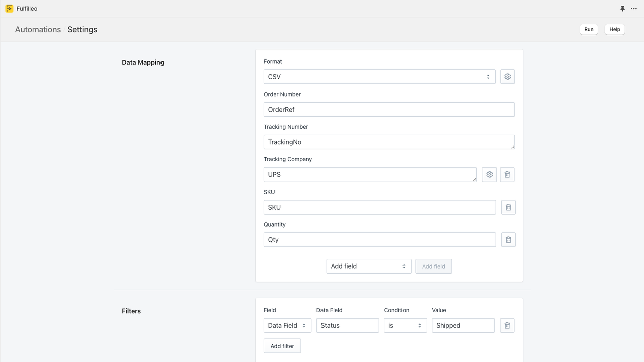The image size is (644, 362).
Task: Remove the SKU mapping with the trash icon
Action: 508,207
